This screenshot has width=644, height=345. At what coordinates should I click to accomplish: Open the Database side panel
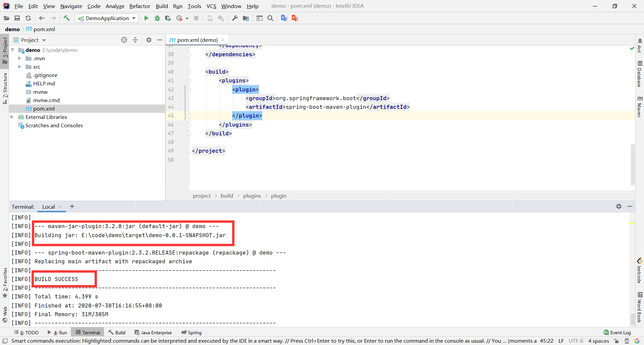point(640,74)
